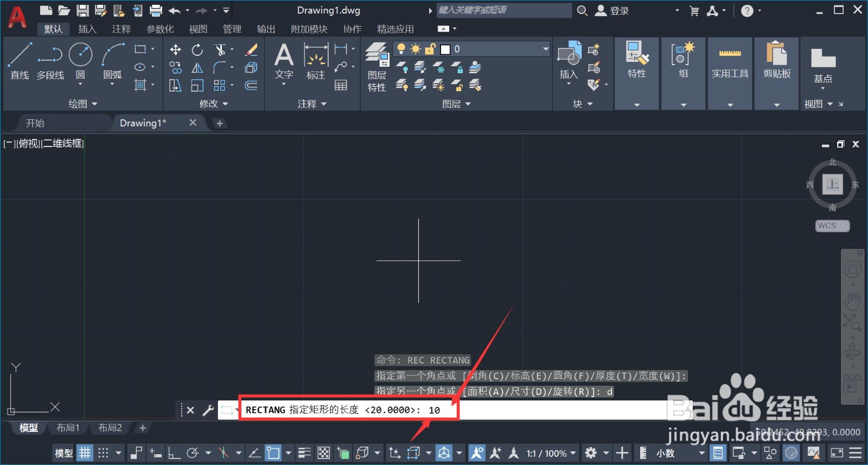Viewport: 868px width, 465px height.
Task: Click the 模型 status bar button
Action: coord(63,453)
